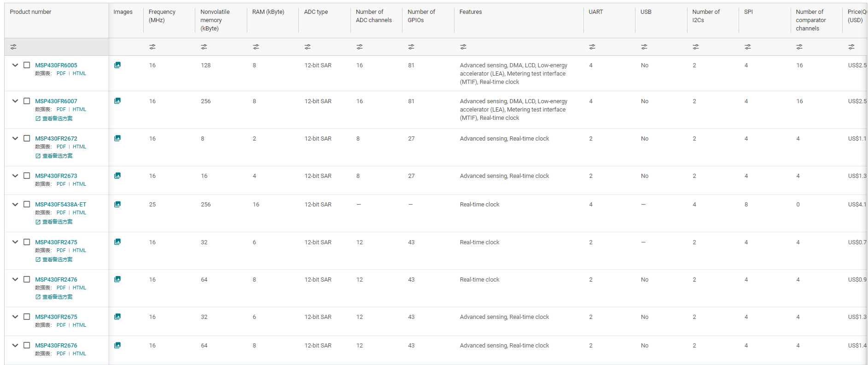Click the UART column header

click(595, 12)
